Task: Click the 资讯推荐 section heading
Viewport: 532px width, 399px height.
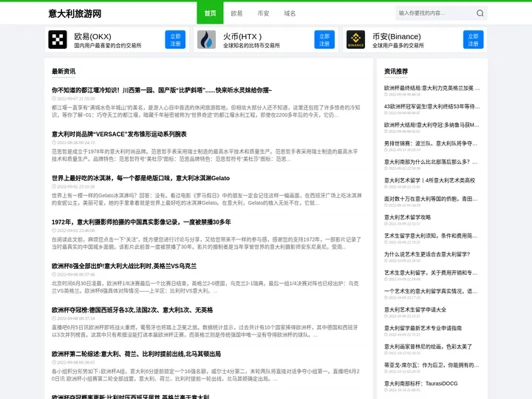Action: [396, 71]
